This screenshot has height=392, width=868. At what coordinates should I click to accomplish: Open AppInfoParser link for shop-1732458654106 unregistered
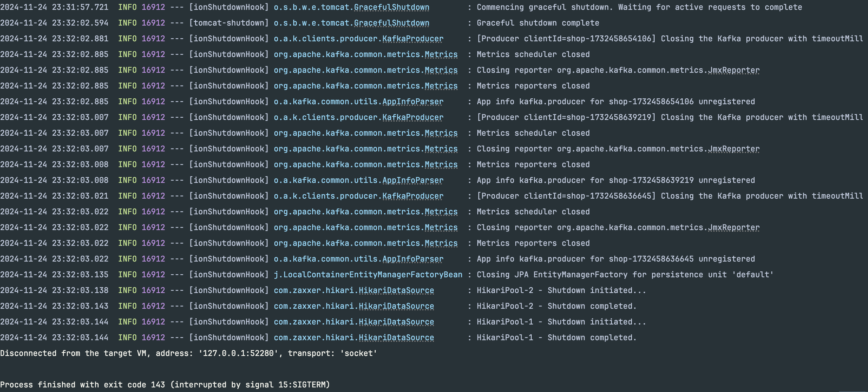click(412, 102)
